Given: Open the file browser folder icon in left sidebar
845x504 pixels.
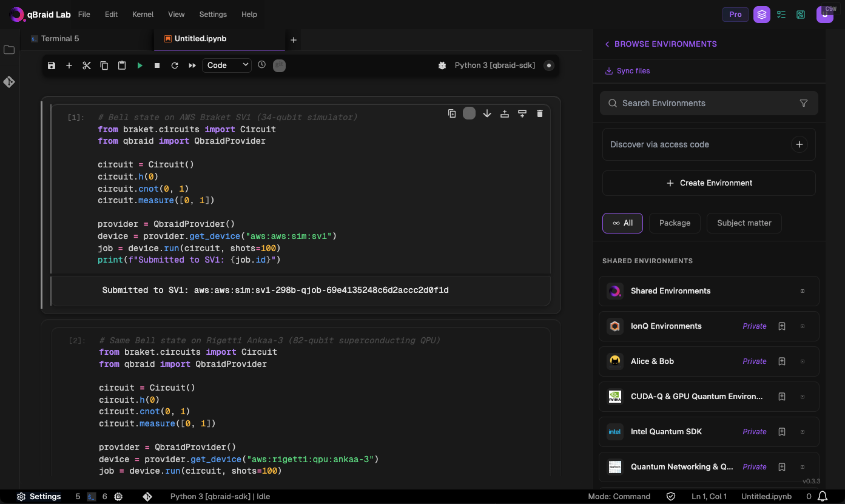Looking at the screenshot, I should coord(9,50).
